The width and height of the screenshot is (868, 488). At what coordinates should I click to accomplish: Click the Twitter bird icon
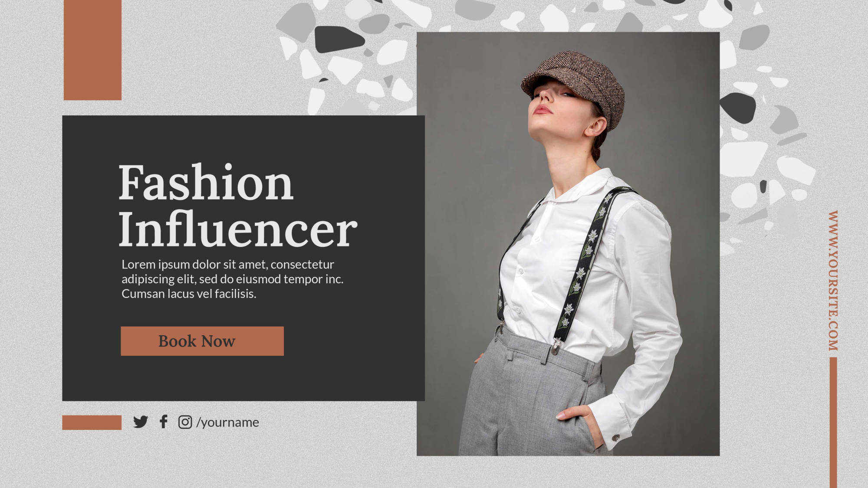tap(141, 422)
